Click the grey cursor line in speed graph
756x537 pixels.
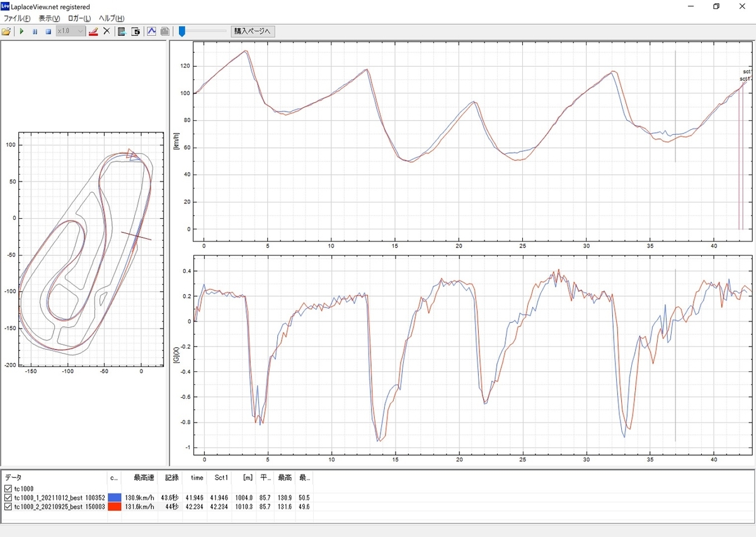click(675, 107)
